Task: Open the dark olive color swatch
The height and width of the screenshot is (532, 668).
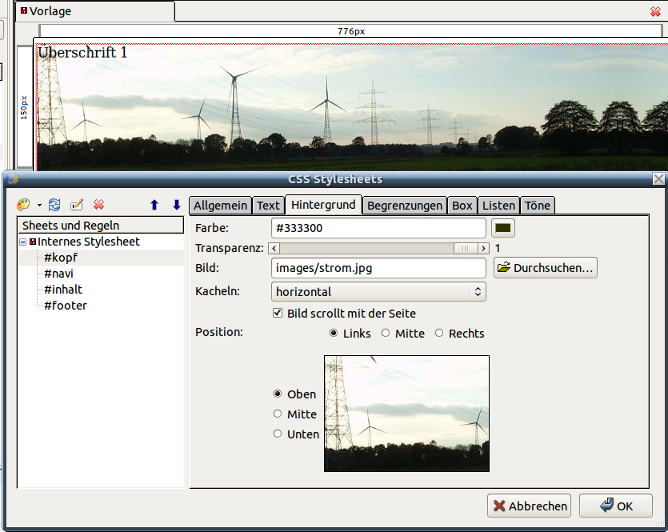Action: coord(503,228)
